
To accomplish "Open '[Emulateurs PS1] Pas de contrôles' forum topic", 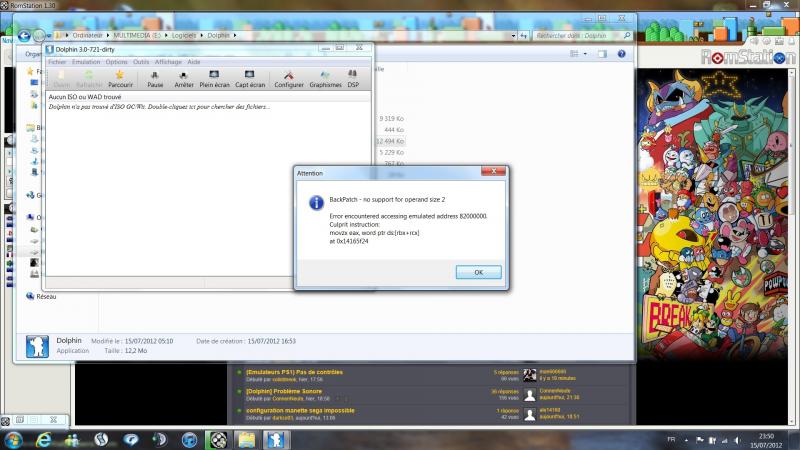I will pyautogui.click(x=294, y=372).
